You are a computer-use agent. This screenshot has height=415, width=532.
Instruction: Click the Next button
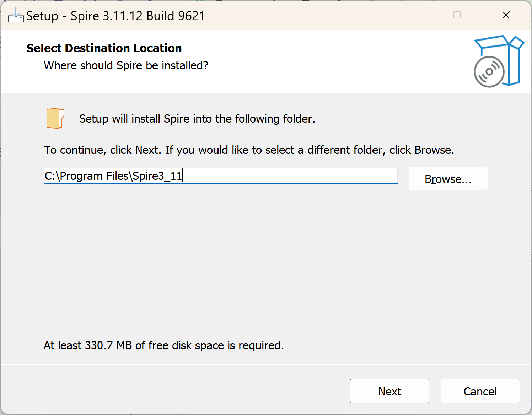[389, 391]
